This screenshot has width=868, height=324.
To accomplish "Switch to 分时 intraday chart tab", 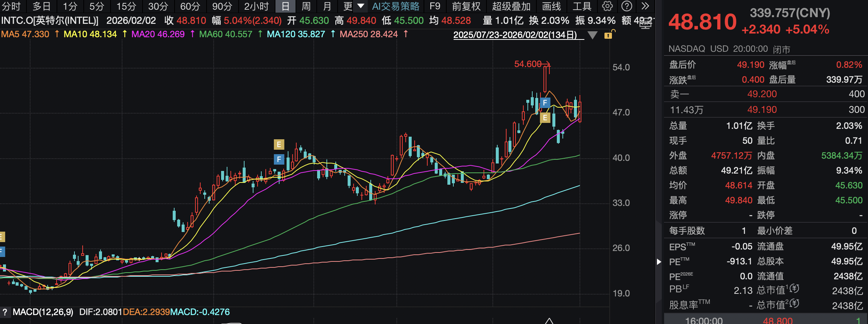I will pyautogui.click(x=11, y=6).
